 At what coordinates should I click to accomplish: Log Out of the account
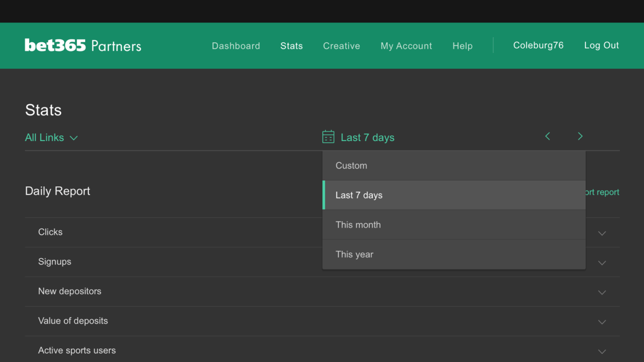[x=601, y=45]
